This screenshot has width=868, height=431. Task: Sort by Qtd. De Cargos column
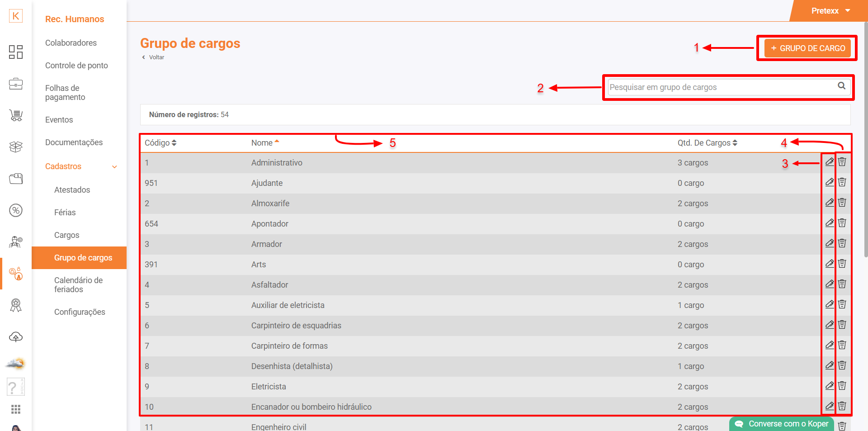pos(707,143)
